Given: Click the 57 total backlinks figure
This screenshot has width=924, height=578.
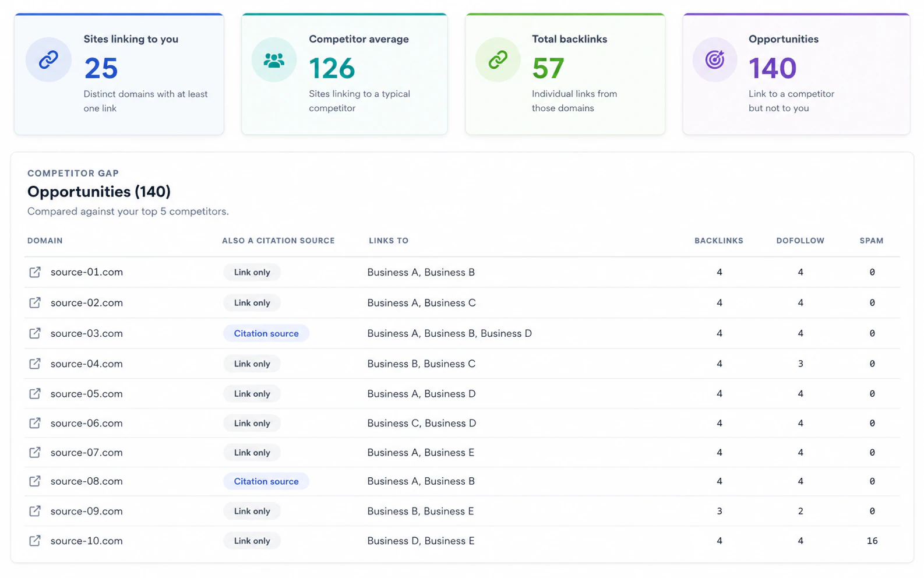Looking at the screenshot, I should tap(548, 68).
